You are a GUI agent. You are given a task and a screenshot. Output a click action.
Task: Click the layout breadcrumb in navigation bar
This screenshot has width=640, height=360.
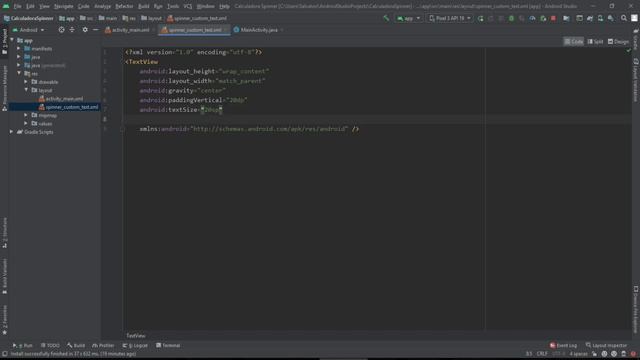pos(151,18)
